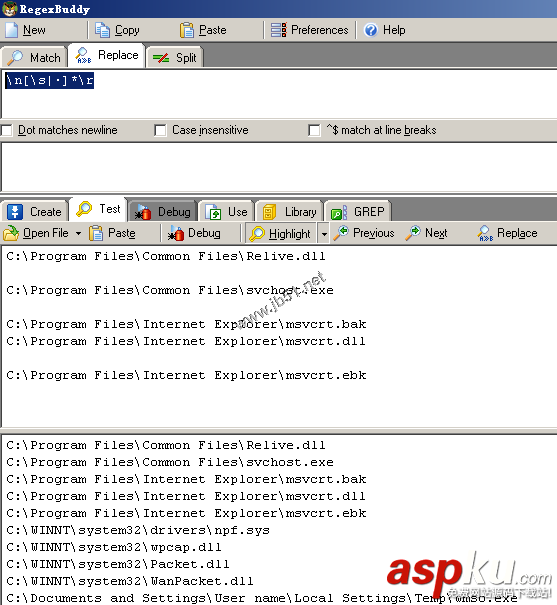
Task: Click the Previous match arrow icon
Action: point(341,233)
